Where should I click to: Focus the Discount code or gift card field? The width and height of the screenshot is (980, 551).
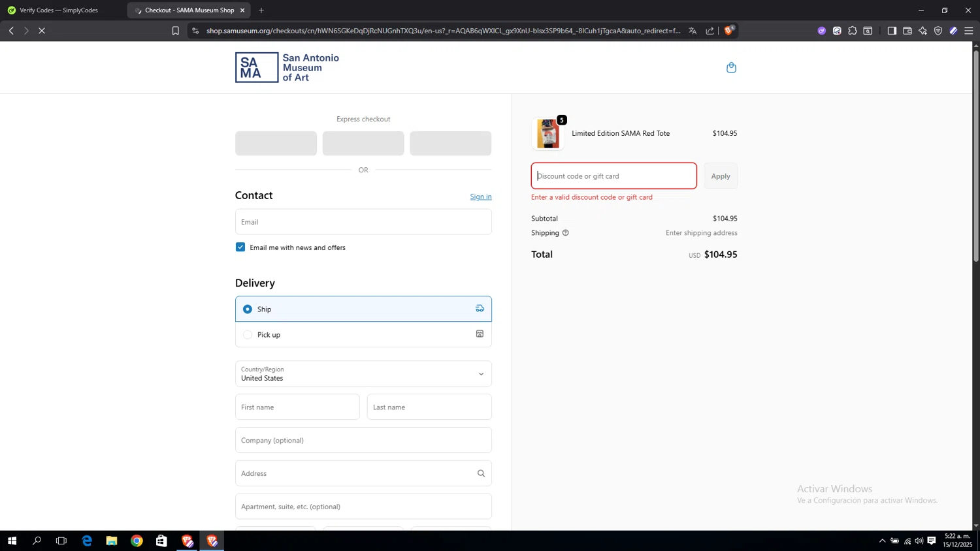(614, 176)
